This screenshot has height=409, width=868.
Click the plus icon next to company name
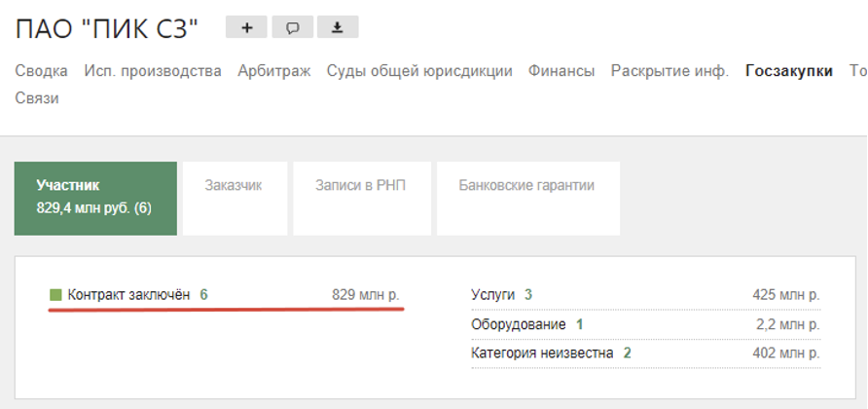pos(246,27)
